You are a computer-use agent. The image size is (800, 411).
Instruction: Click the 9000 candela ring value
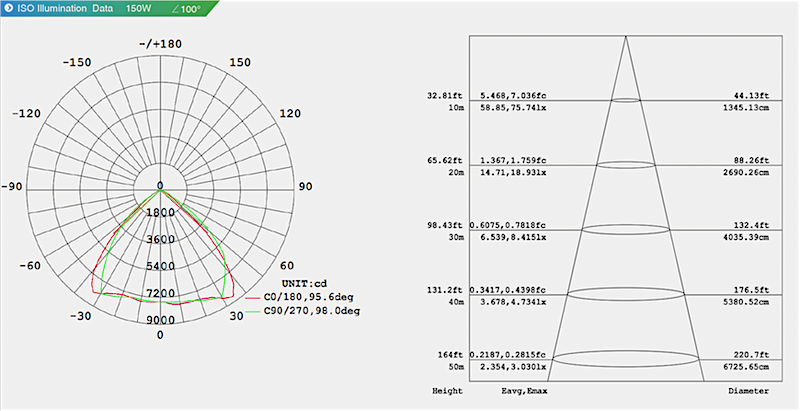point(160,320)
